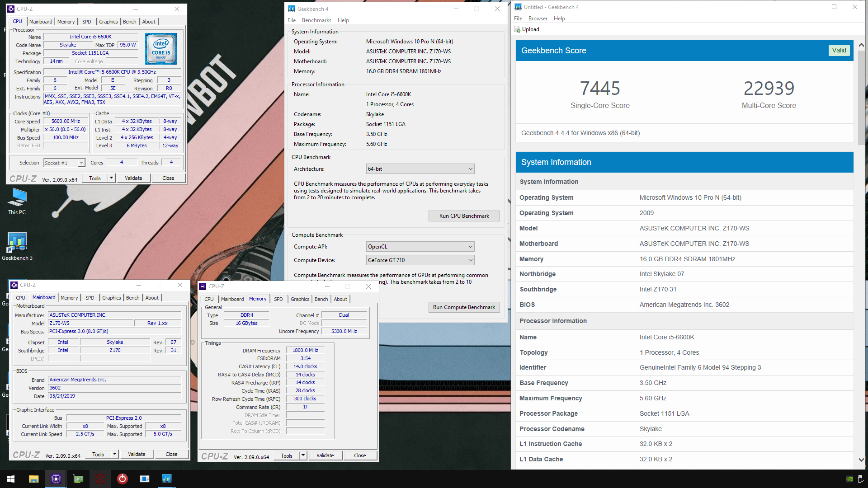Click the CAS# Latency 14.0 clocks value
This screenshot has height=488, width=868.
[x=305, y=366]
